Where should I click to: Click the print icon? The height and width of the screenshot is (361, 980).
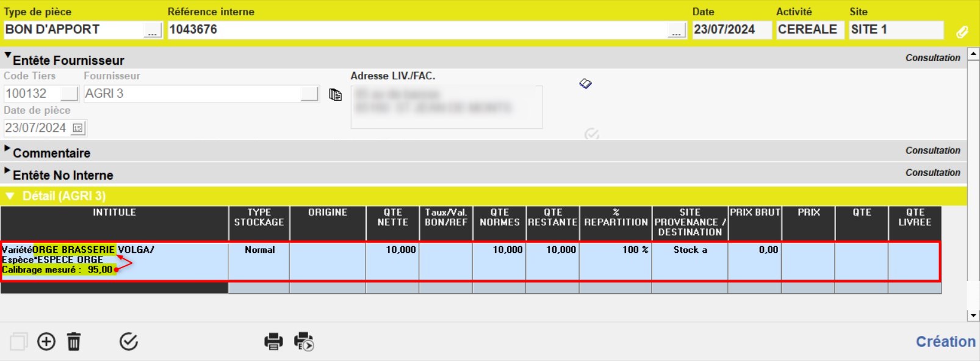[273, 341]
